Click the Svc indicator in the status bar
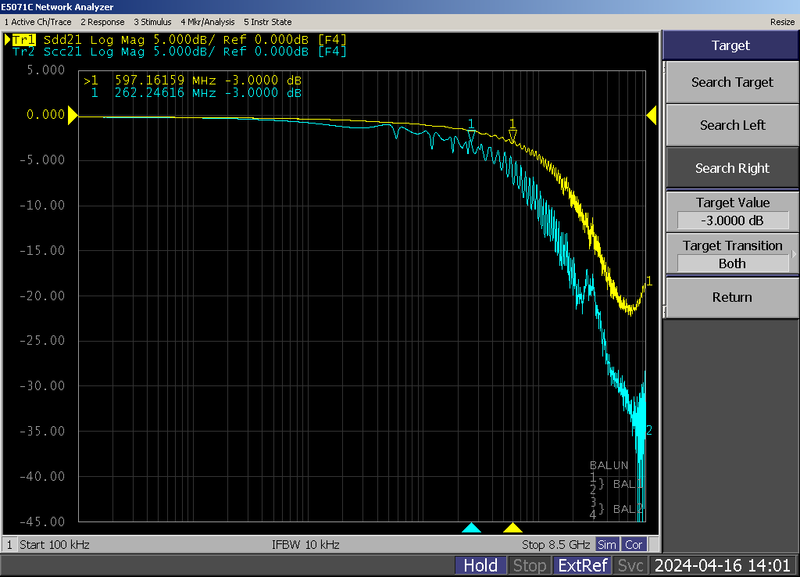 tap(630, 565)
